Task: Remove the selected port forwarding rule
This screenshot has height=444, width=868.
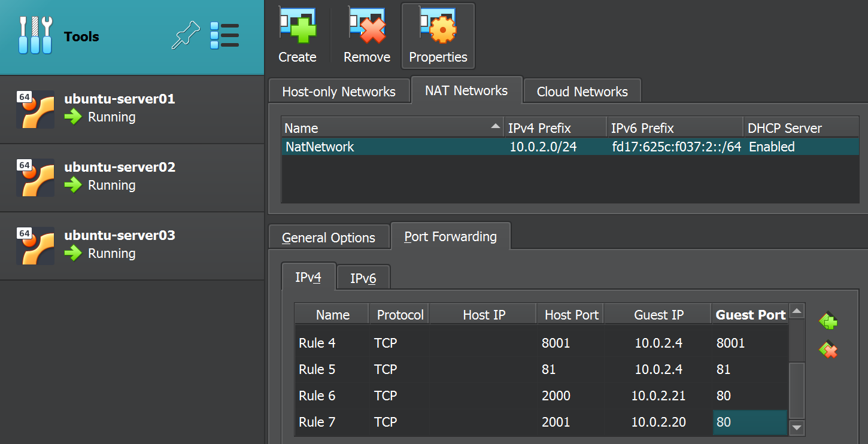Action: (x=828, y=350)
